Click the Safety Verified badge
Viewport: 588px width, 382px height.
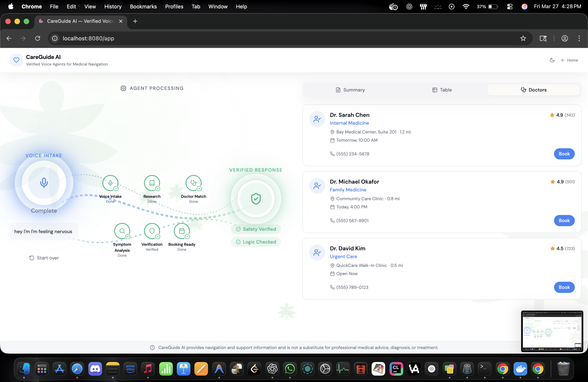[256, 229]
